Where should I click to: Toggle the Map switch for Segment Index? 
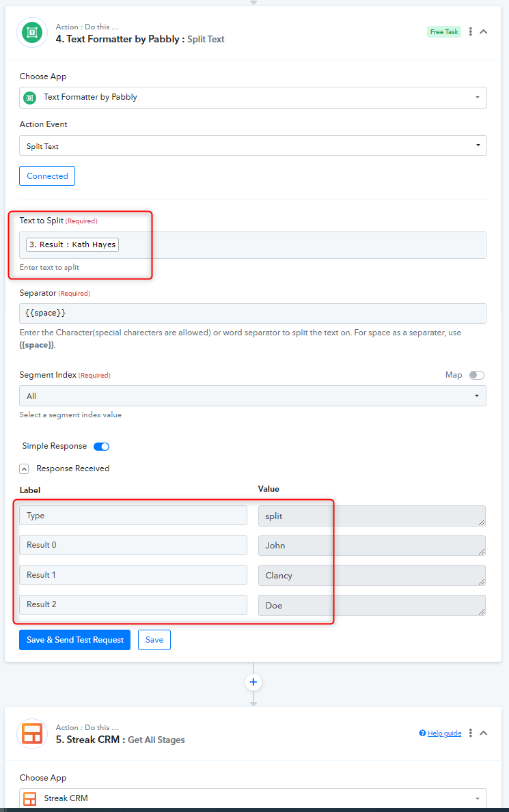coord(477,375)
